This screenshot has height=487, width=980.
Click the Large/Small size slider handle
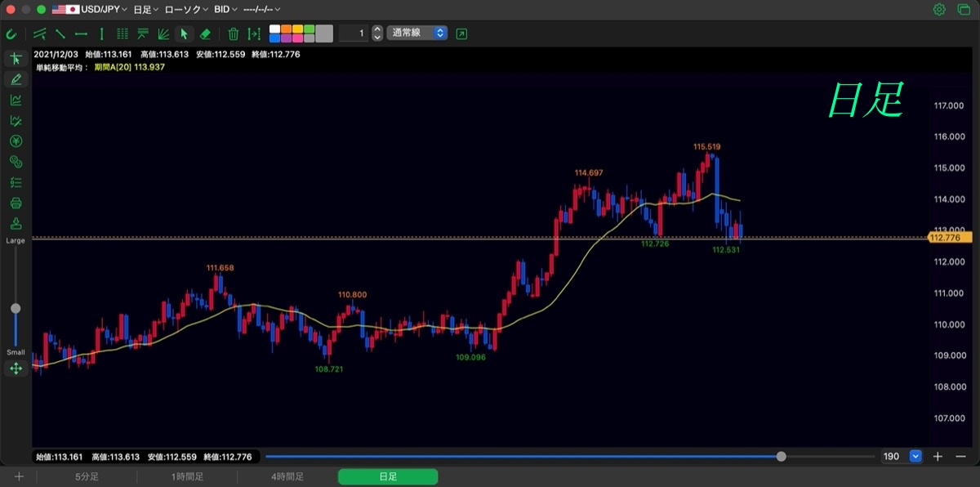[16, 308]
